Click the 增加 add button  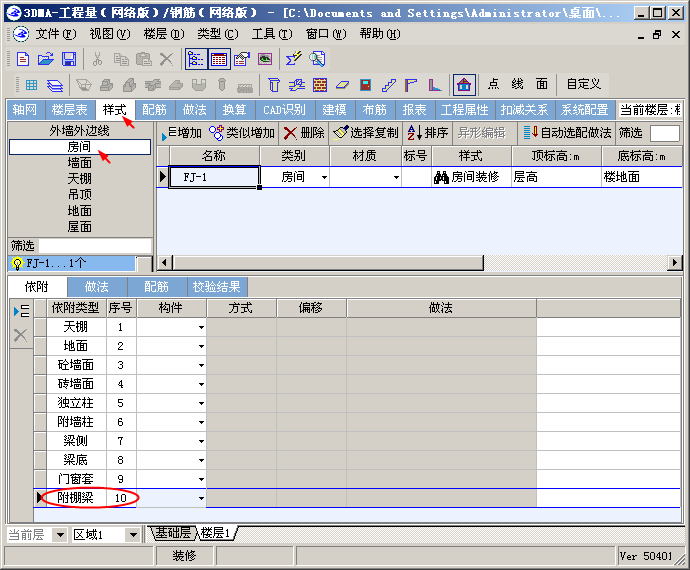181,133
